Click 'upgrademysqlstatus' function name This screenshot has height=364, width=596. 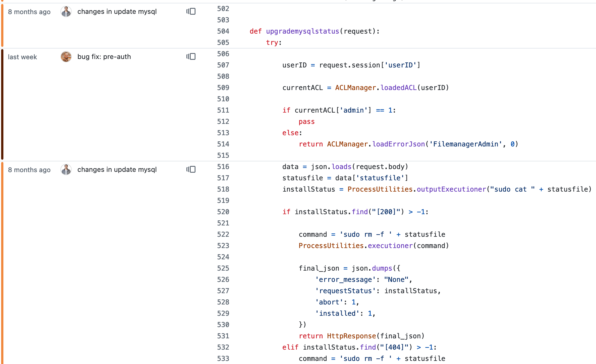tap(303, 31)
